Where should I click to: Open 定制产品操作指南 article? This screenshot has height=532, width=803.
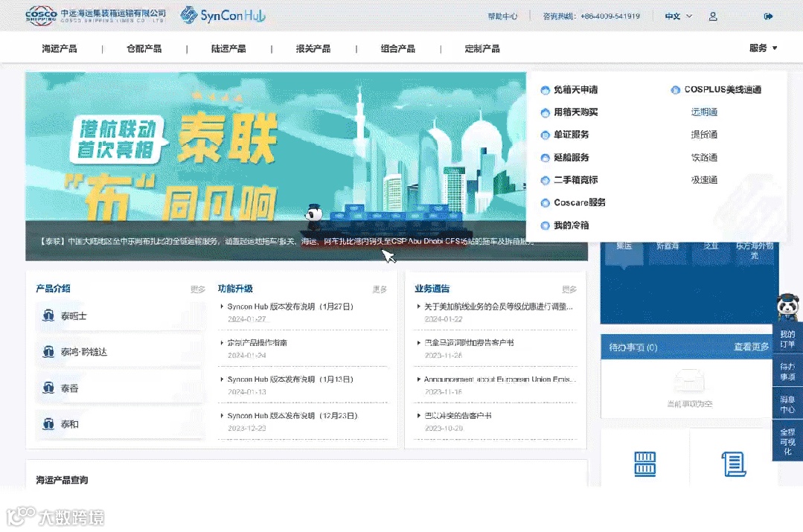pos(257,342)
